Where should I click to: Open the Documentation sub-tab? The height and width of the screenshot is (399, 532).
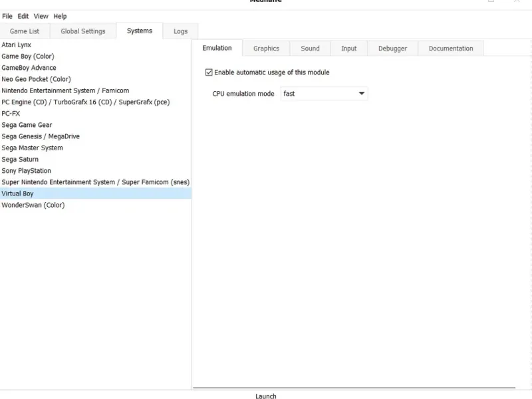click(x=451, y=49)
